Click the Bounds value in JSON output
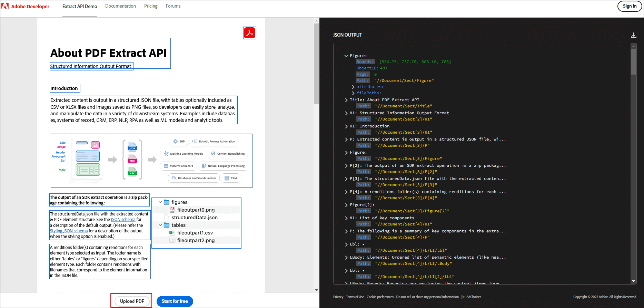Image resolution: width=644 pixels, height=308 pixels. pyautogui.click(x=415, y=62)
